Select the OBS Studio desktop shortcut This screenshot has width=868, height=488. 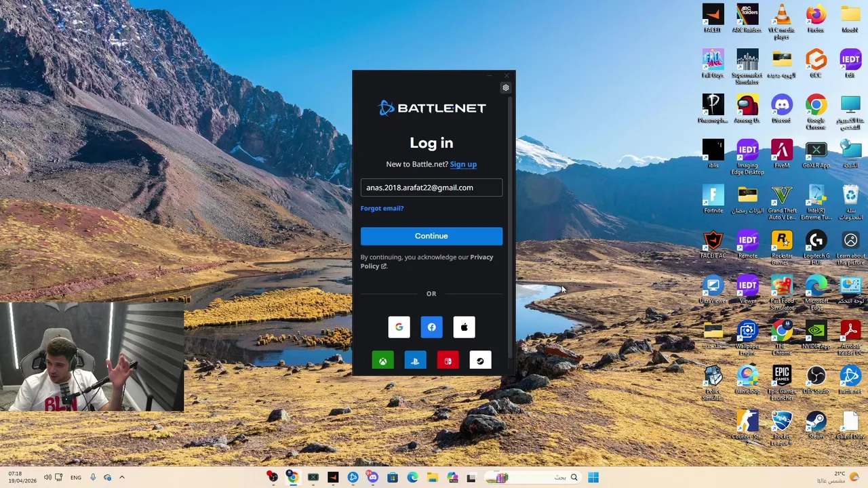click(x=816, y=380)
